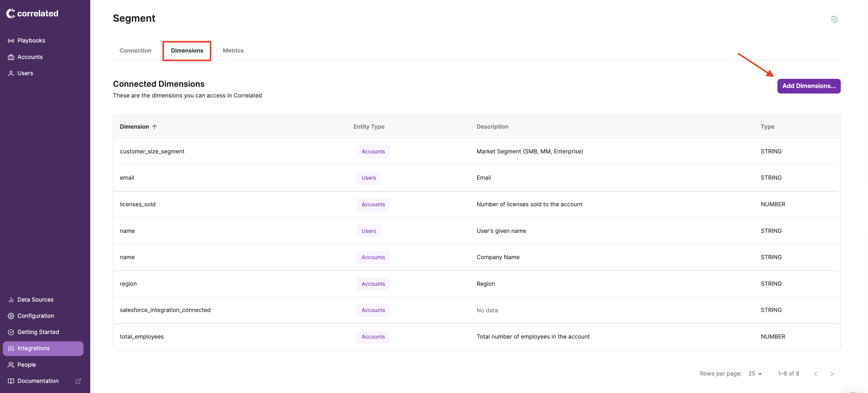Open the Data Sources chart icon
Image resolution: width=868 pixels, height=393 pixels.
click(11, 300)
